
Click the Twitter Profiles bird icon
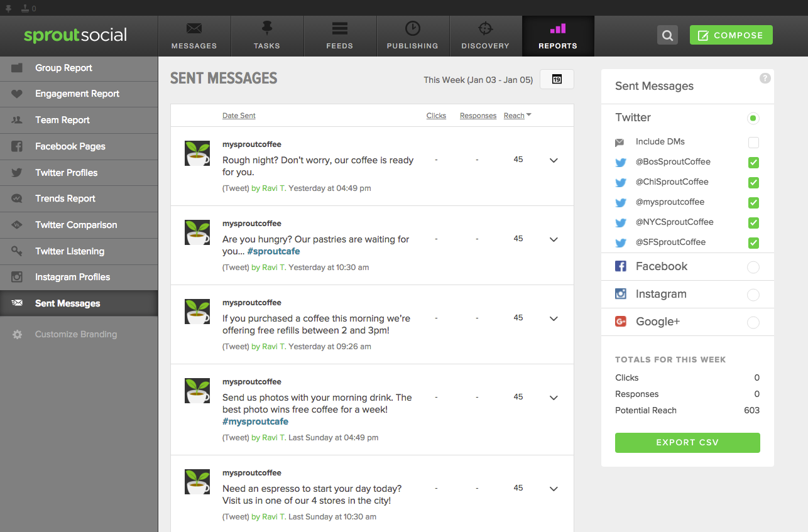point(17,173)
